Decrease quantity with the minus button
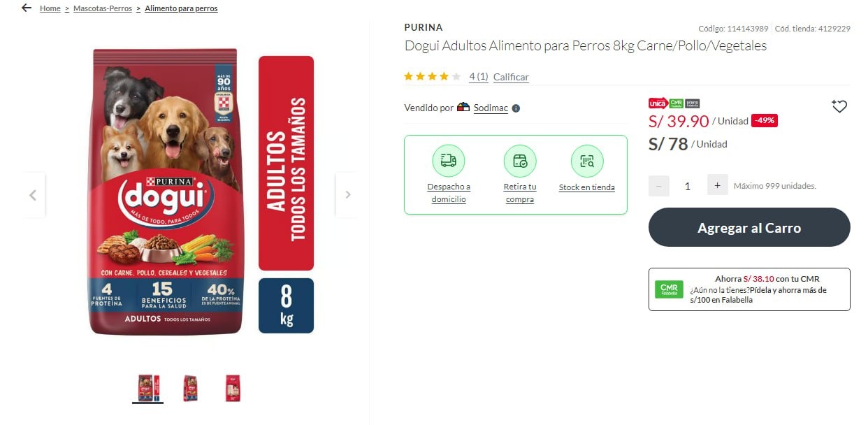This screenshot has width=868, height=425. click(659, 186)
